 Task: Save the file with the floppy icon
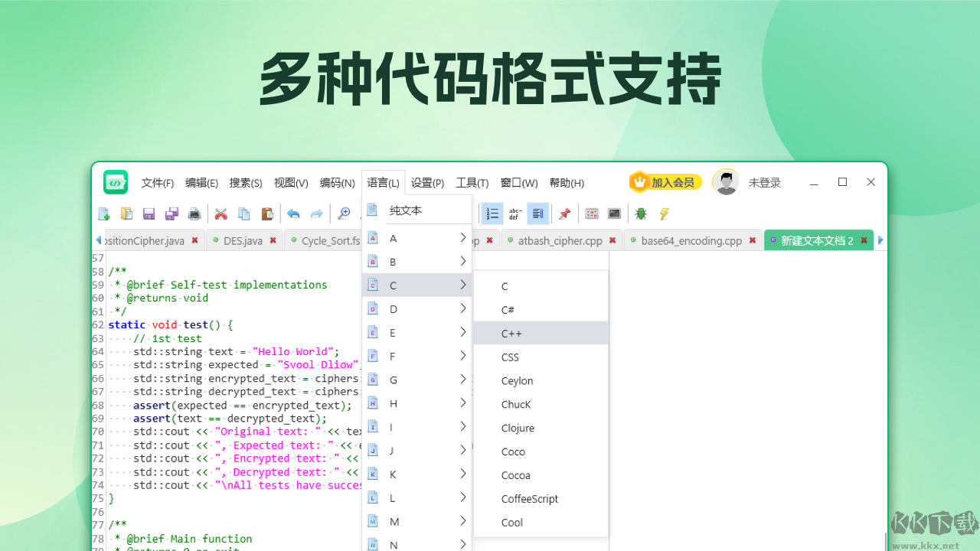pyautogui.click(x=149, y=214)
